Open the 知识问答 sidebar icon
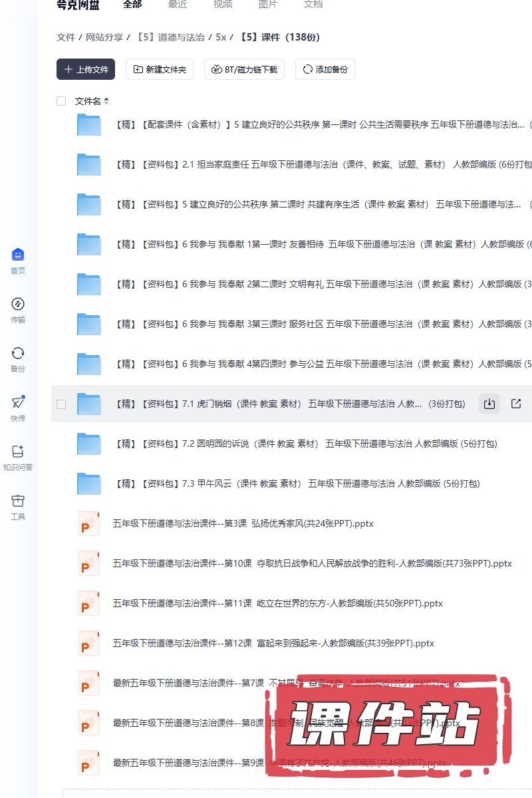 [x=18, y=452]
